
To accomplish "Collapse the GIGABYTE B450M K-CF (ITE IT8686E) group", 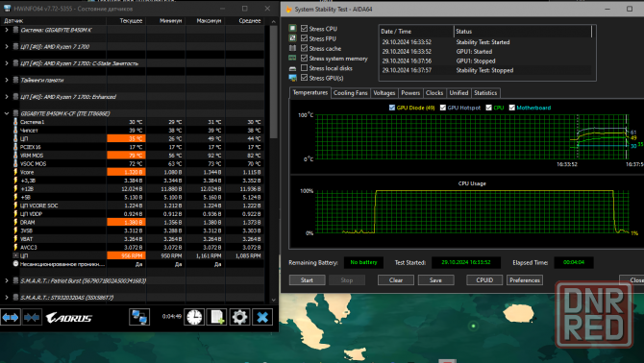I will 7,113.
